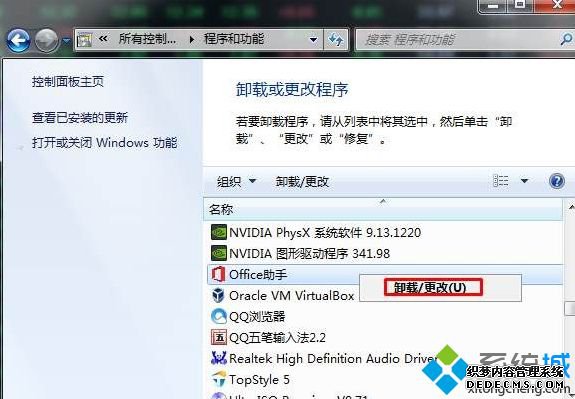Open 查看已安装的更新 link
Viewport: 575px width, 399px height.
point(80,118)
